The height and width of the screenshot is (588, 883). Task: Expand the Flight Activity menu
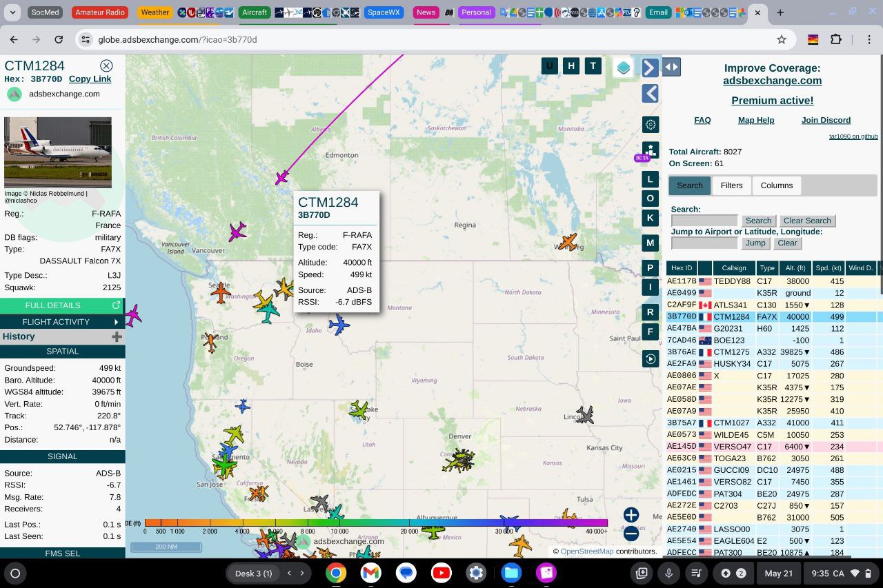[62, 322]
